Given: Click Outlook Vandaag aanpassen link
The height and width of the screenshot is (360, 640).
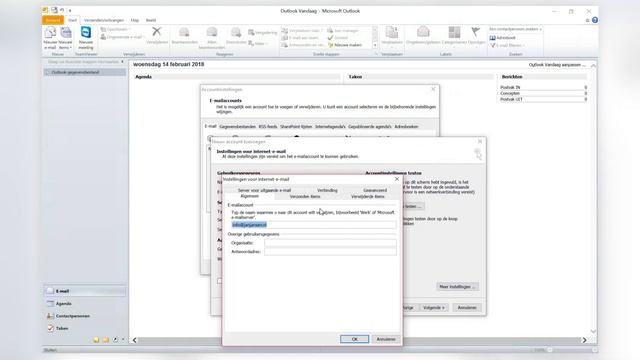Looking at the screenshot, I should point(557,65).
